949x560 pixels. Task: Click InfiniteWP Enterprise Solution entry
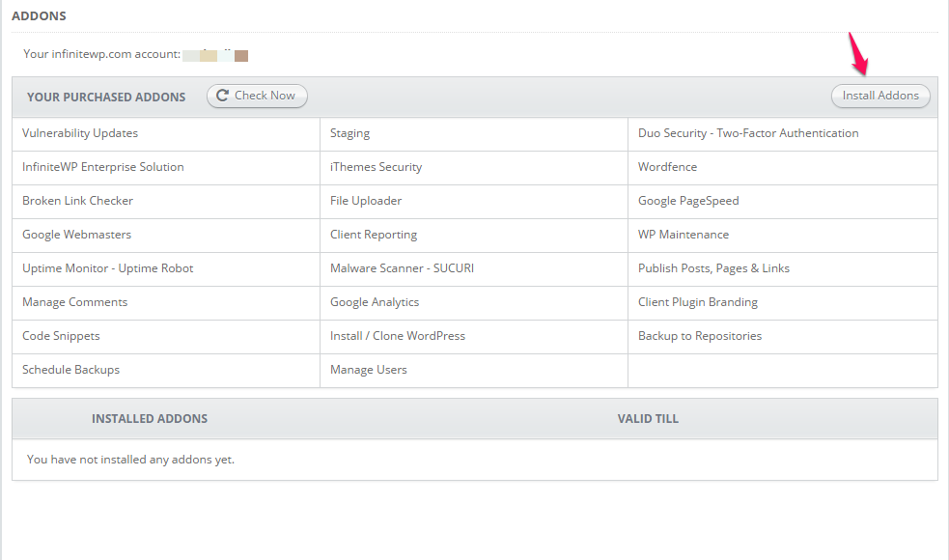(x=103, y=167)
